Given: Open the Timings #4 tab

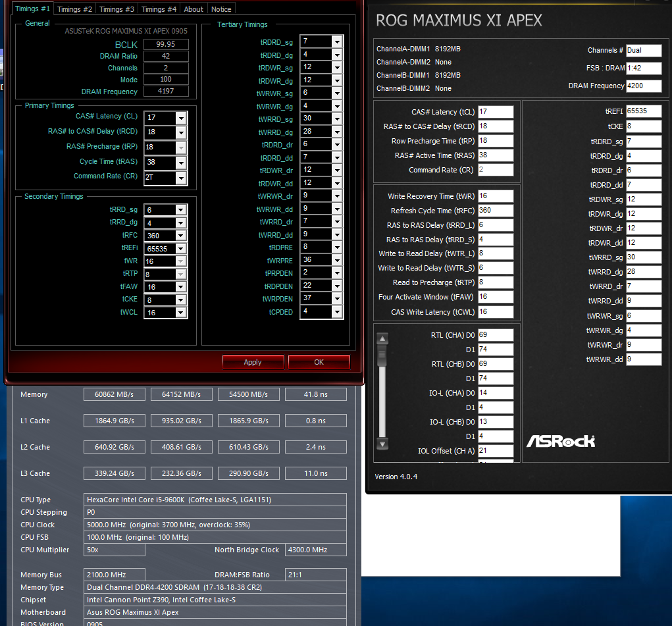Looking at the screenshot, I should tap(159, 9).
